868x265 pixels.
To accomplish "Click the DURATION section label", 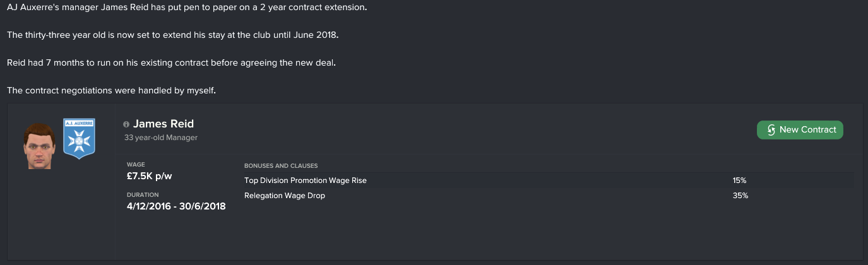I will pyautogui.click(x=143, y=195).
